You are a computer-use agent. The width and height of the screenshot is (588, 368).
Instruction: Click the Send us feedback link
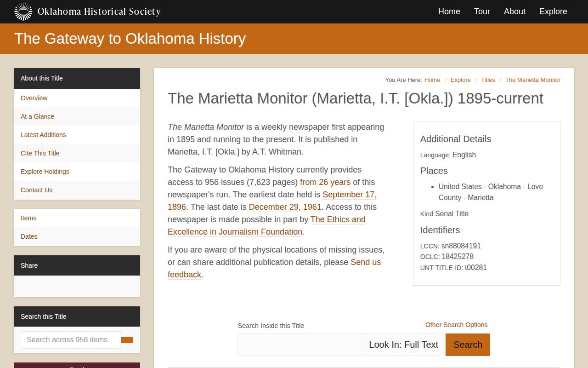[x=274, y=268]
